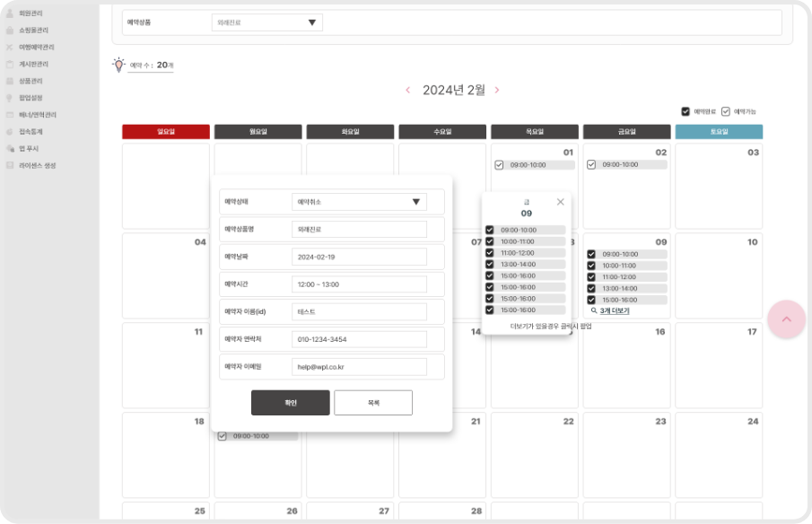Image resolution: width=812 pixels, height=524 pixels.
Task: Advance to next month with right arrow
Action: (497, 90)
